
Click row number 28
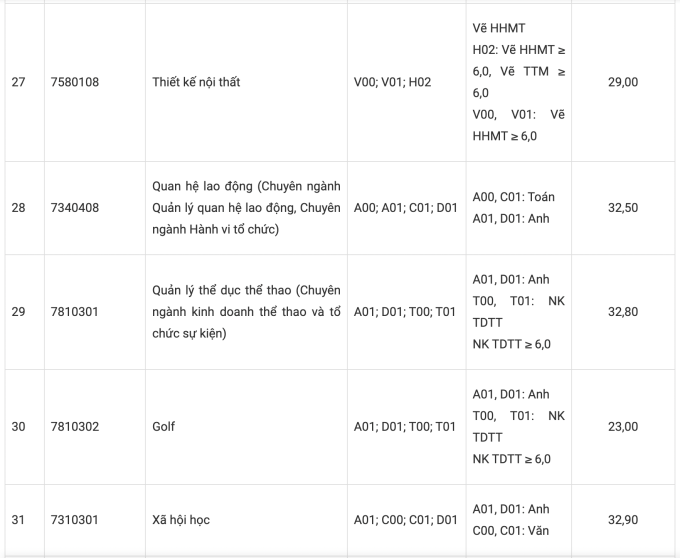point(18,208)
